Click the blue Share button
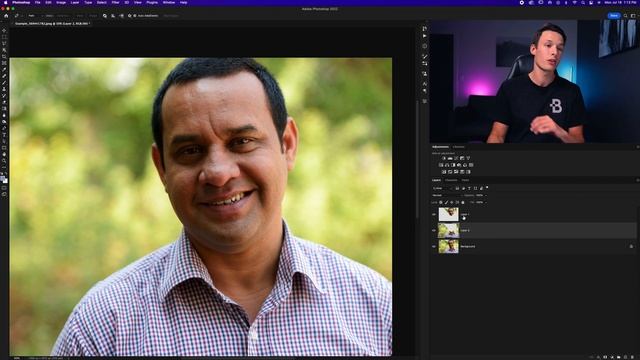Image resolution: width=640 pixels, height=360 pixels. (614, 16)
